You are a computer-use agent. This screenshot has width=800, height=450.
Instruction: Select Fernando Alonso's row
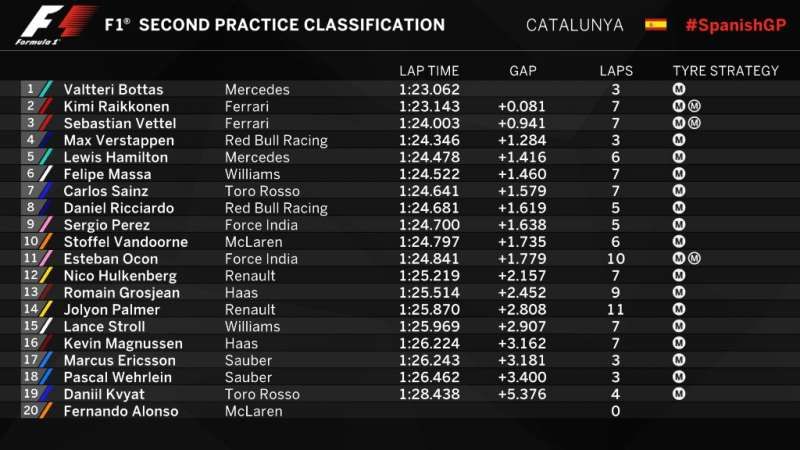click(x=120, y=411)
